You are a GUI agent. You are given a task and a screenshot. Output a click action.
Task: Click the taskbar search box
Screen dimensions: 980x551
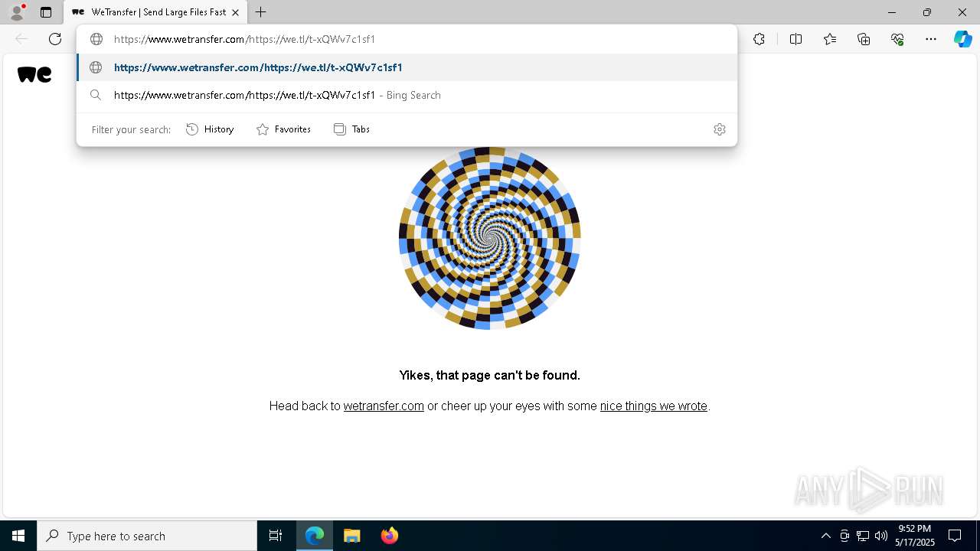click(147, 536)
